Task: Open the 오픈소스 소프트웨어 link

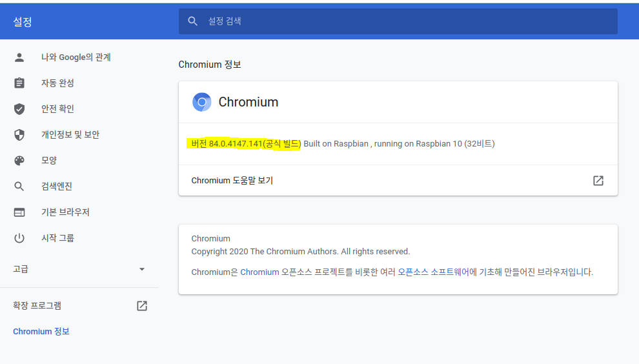Action: (433, 272)
